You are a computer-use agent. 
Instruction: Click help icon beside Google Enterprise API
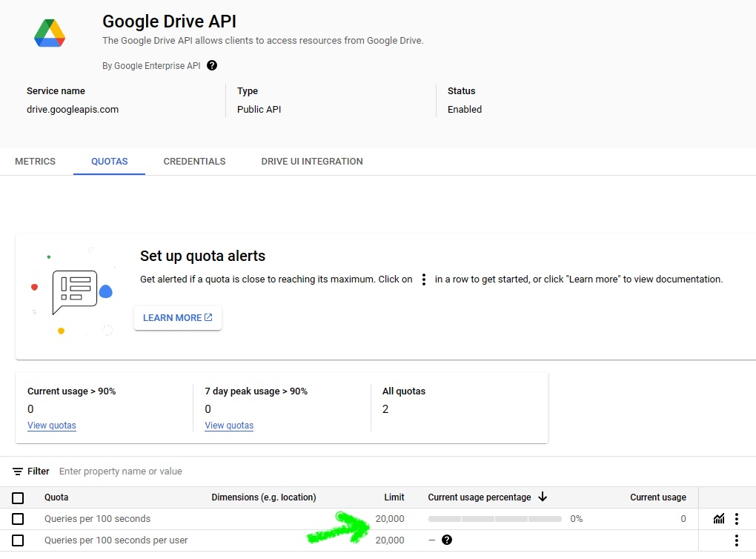point(212,65)
